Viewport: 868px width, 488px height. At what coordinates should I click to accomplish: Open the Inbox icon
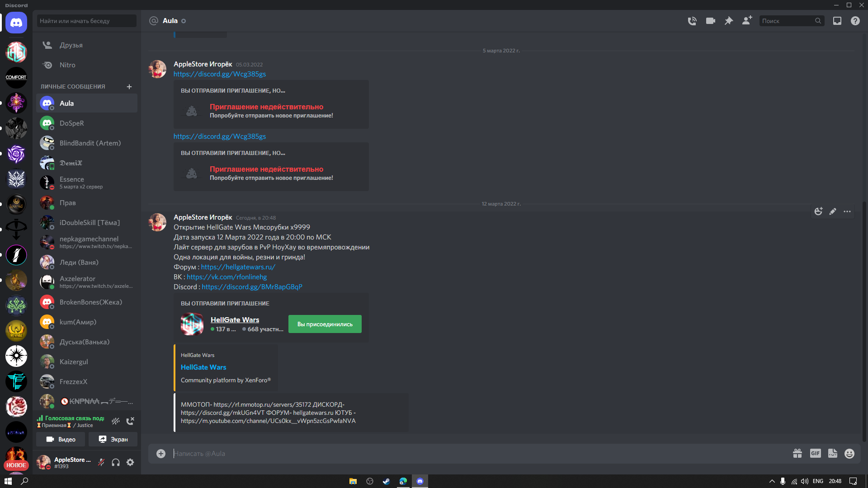click(837, 21)
